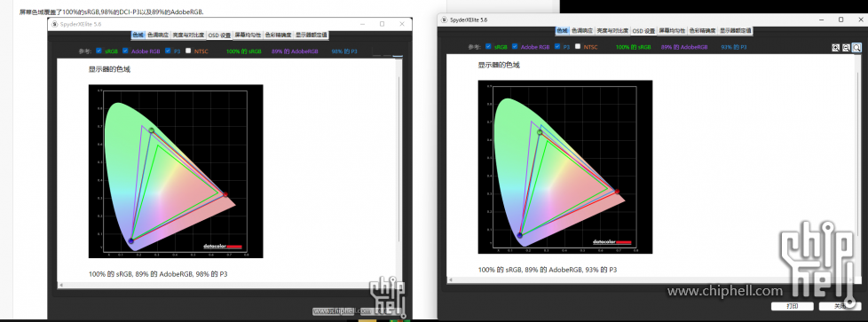Click '显示器的色域' heading in left window
This screenshot has height=322, width=868.
point(109,69)
